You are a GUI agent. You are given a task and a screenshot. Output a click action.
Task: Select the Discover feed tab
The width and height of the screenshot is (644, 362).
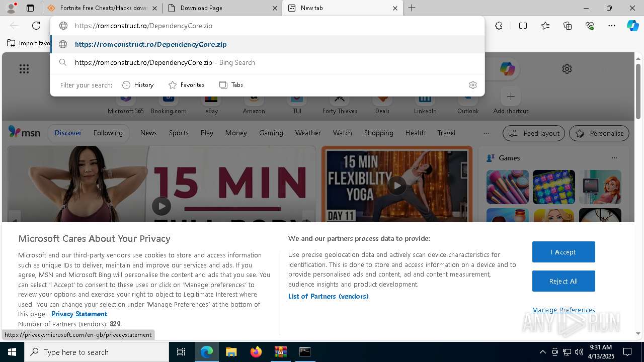tap(68, 133)
